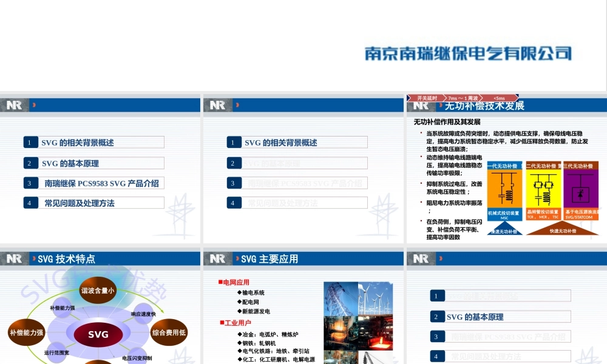The width and height of the screenshot is (607, 364).
Task: Click the large brown 补偿能力强 oval
Action: (x=27, y=332)
